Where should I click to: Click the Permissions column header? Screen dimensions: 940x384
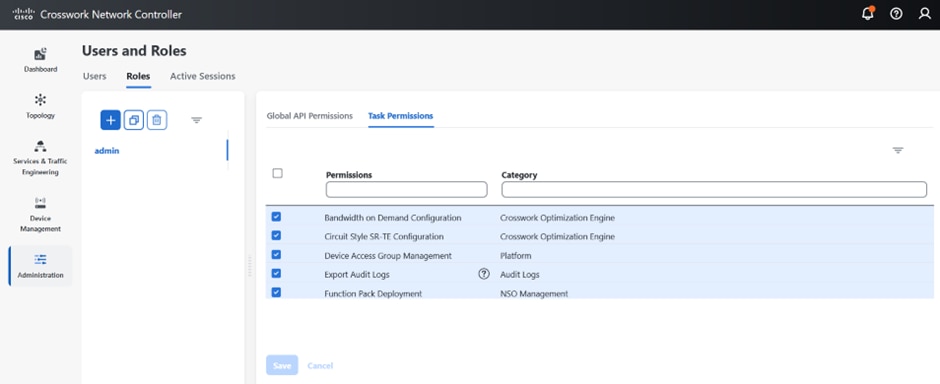pos(349,175)
